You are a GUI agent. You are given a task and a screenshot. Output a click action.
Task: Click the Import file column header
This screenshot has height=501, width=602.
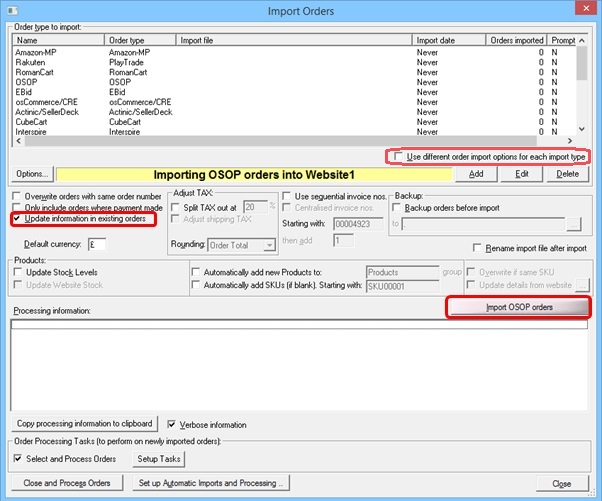click(x=294, y=40)
